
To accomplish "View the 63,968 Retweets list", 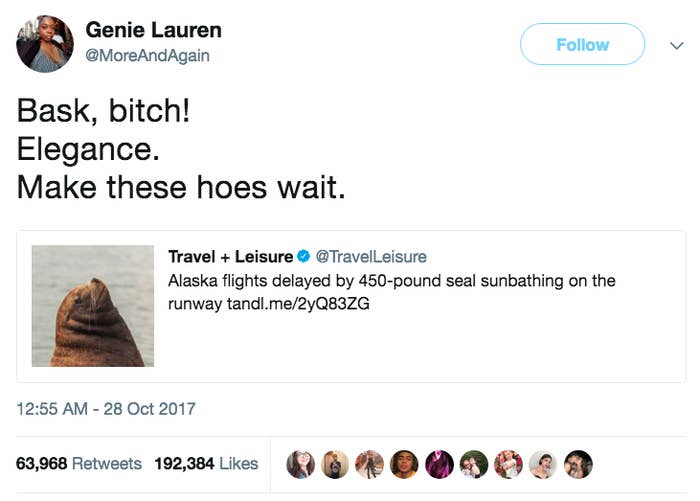I will tap(79, 463).
